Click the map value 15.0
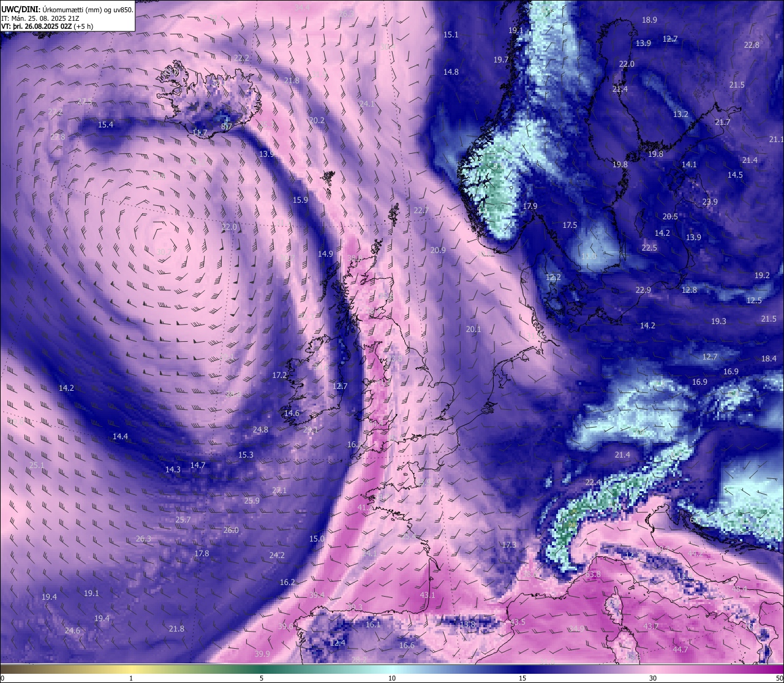 click(317, 539)
